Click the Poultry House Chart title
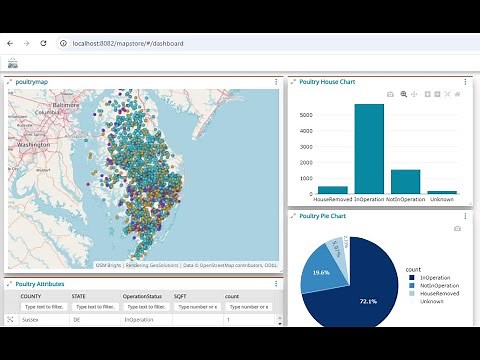Viewport: 480px width, 360px height. coord(327,82)
